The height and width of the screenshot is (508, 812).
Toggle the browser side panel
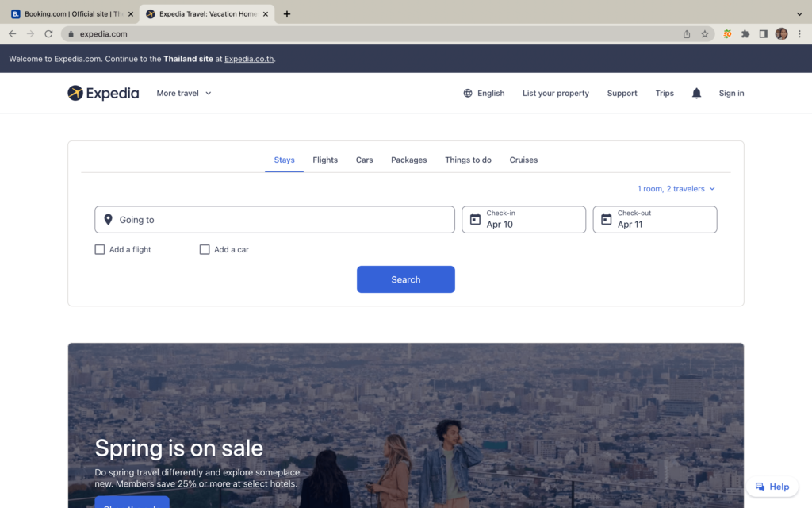pyautogui.click(x=764, y=33)
